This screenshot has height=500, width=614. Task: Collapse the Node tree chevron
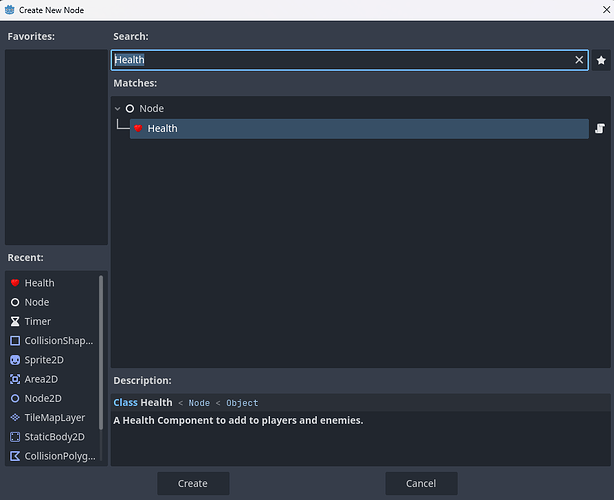coord(117,108)
